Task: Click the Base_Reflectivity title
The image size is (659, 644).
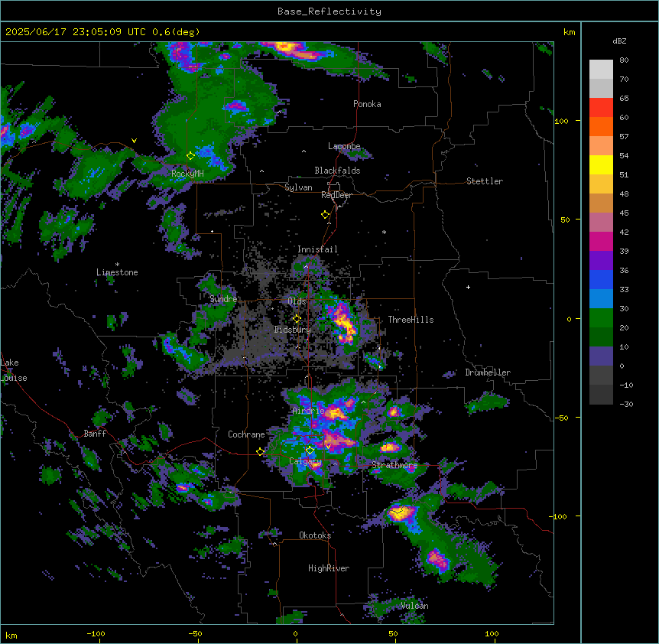Action: (329, 11)
